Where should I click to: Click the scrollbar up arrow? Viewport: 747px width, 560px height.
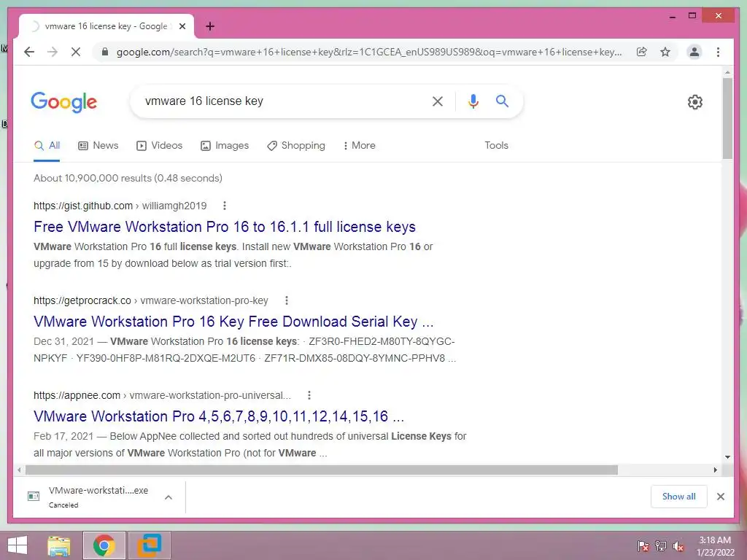pyautogui.click(x=727, y=72)
